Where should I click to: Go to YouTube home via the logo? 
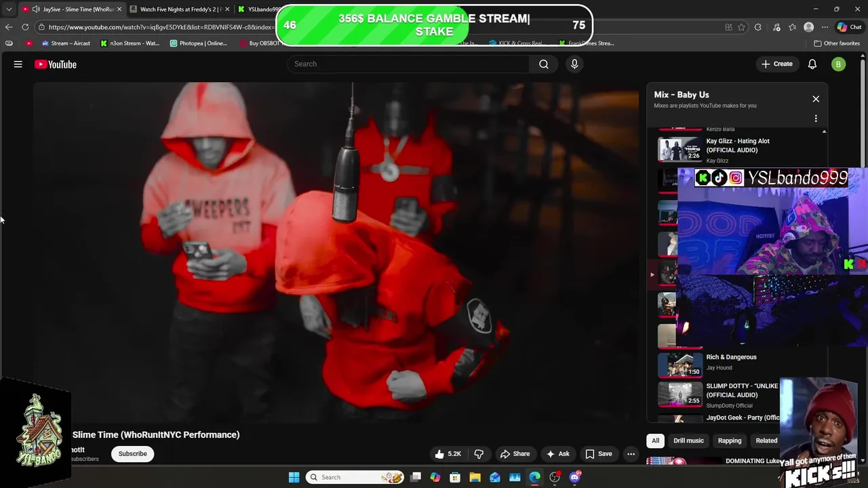point(56,64)
